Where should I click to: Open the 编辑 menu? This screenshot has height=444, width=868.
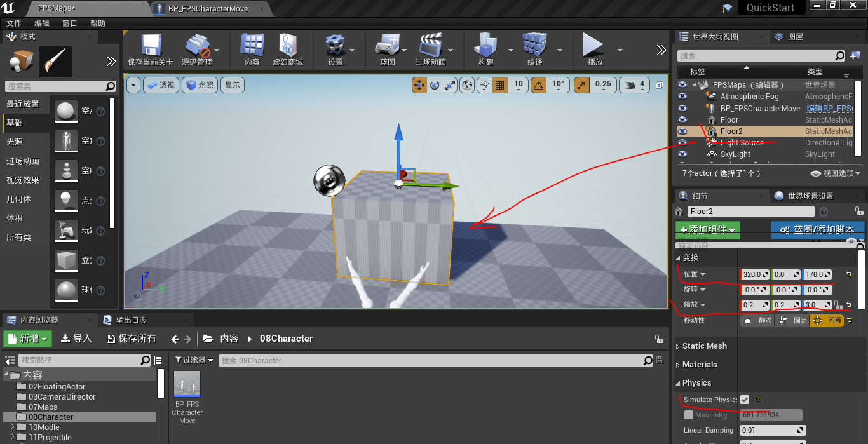42,23
